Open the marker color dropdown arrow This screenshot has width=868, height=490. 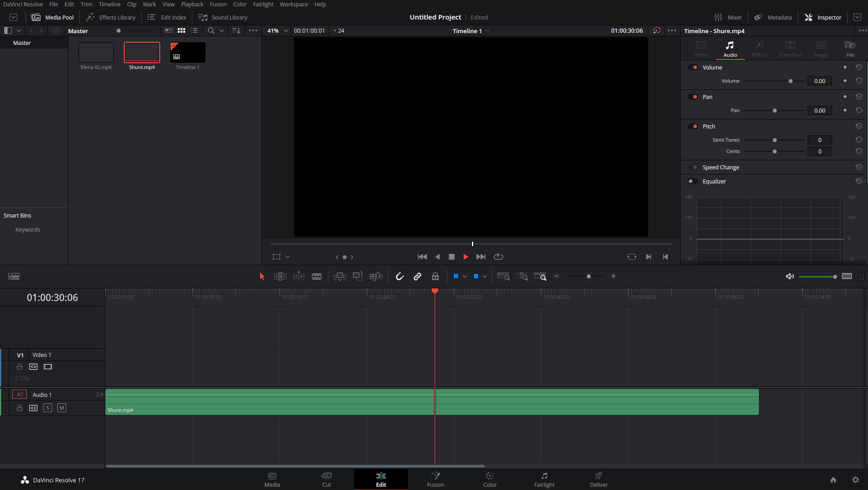(485, 276)
